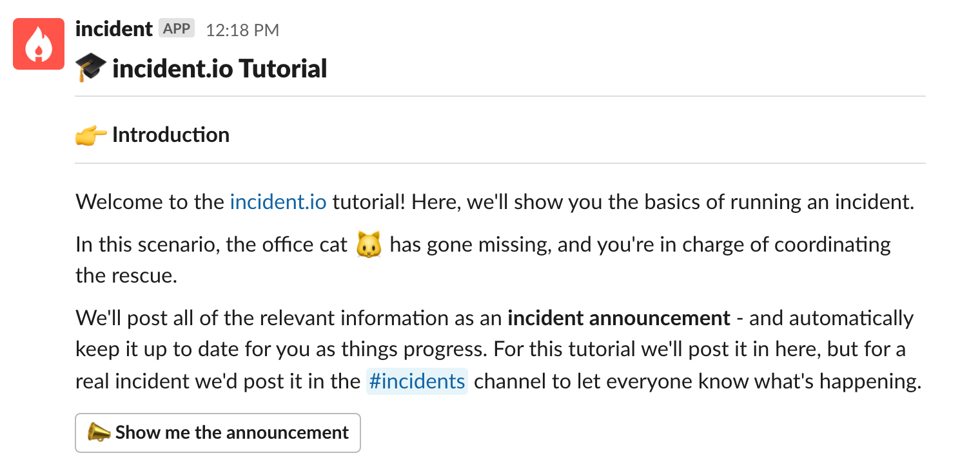Click the graduation cap emoji
Screen dimensions: 980x471
(x=90, y=68)
